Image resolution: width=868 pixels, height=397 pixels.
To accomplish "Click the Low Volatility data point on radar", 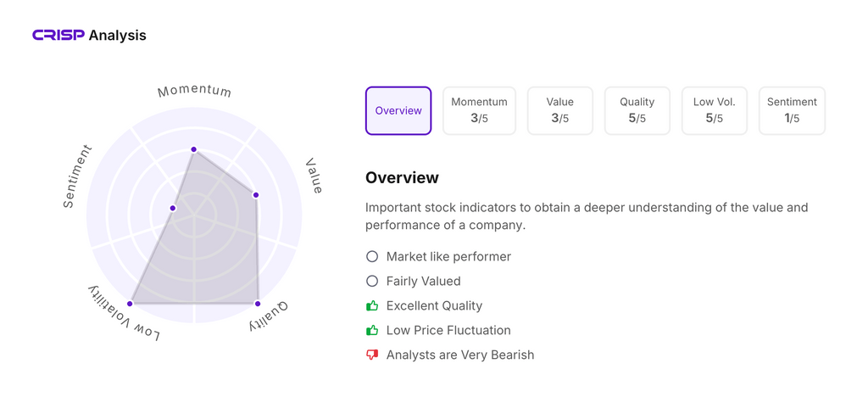I will pyautogui.click(x=131, y=303).
